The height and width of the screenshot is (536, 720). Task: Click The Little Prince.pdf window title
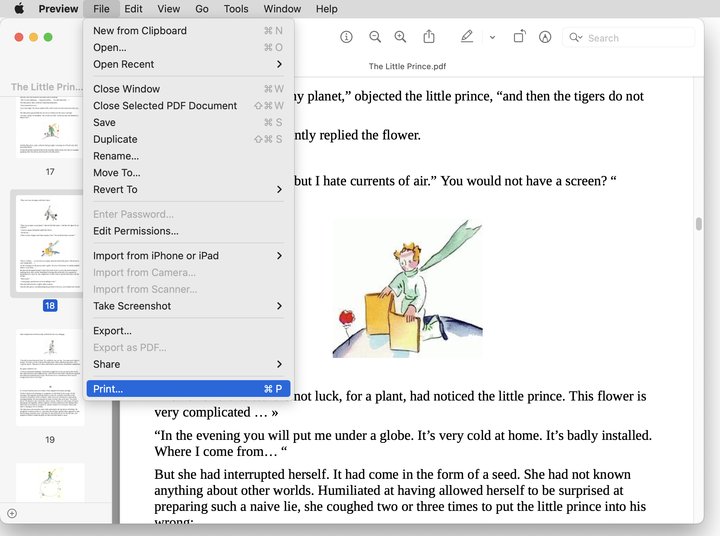point(407,66)
